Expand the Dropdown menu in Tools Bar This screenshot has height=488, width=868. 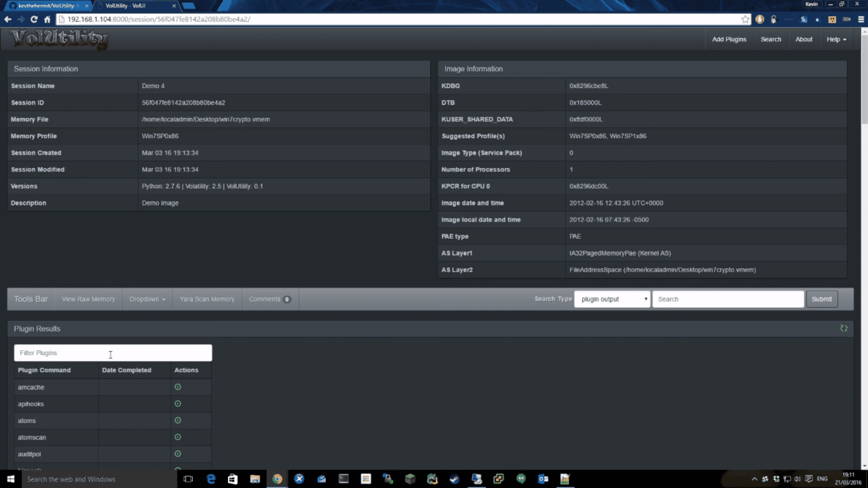click(x=147, y=299)
